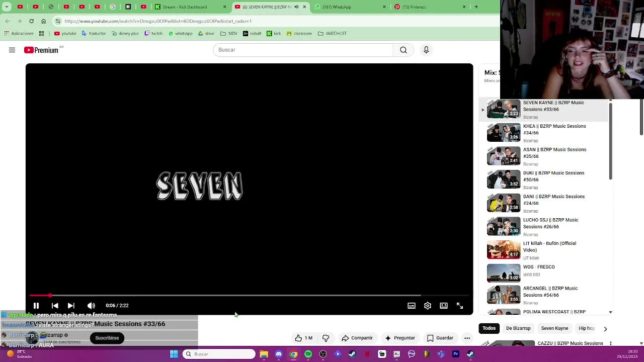Open more actions three-dot menu
The width and height of the screenshot is (644, 362).
coord(467,338)
